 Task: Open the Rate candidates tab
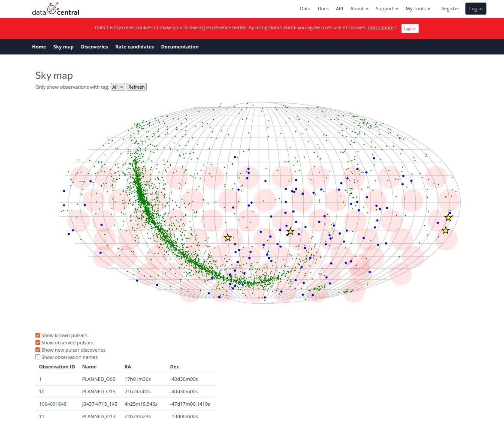click(x=134, y=47)
